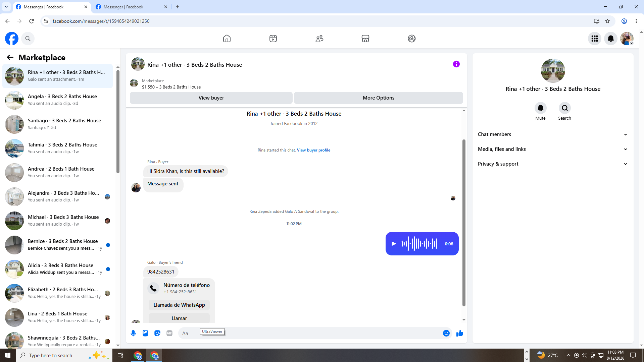Click the chat list scrollbar

[x=118, y=122]
